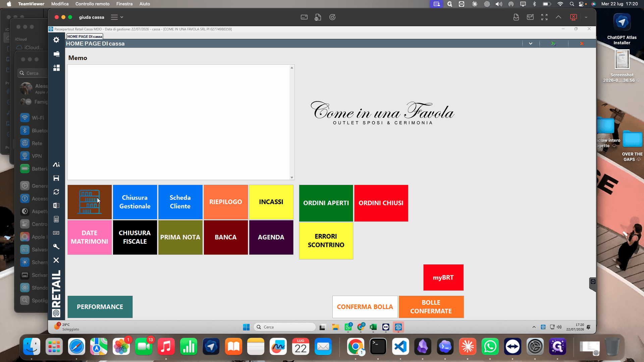
Task: Open Excel from the Windows taskbar
Action: pos(373,327)
